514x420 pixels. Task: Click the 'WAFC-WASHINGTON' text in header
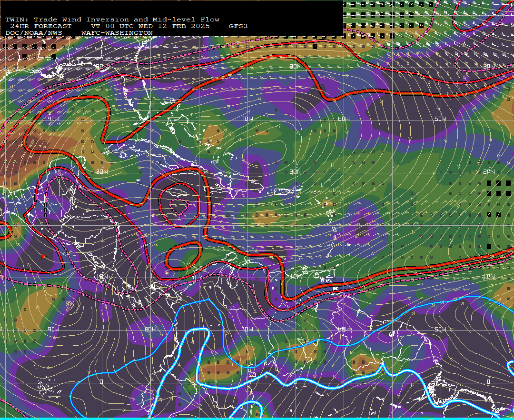(117, 33)
